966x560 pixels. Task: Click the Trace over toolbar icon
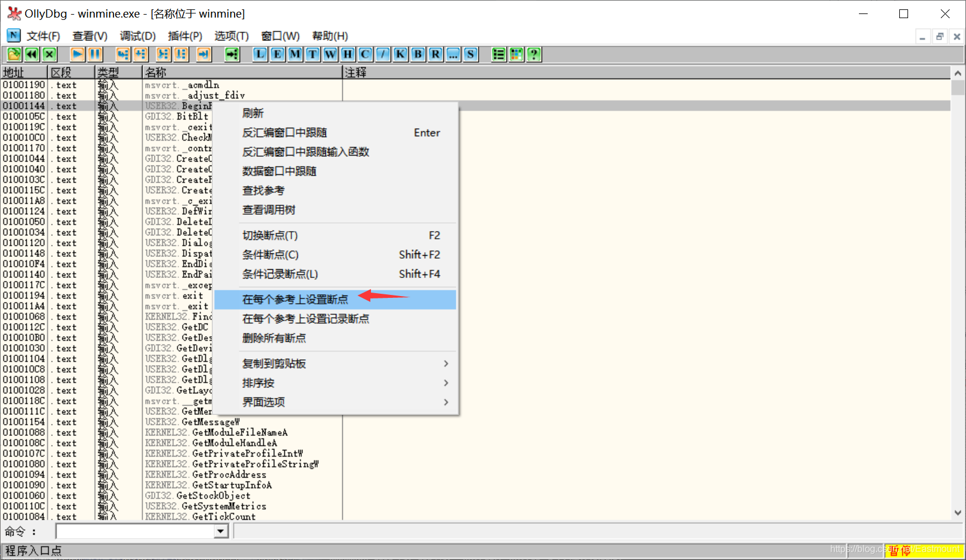coord(181,54)
